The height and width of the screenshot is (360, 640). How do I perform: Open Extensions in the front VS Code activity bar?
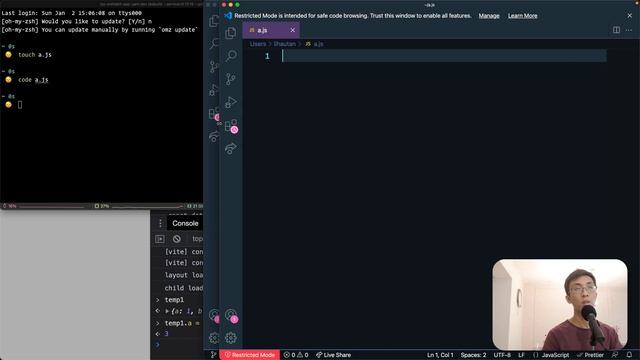(x=231, y=125)
